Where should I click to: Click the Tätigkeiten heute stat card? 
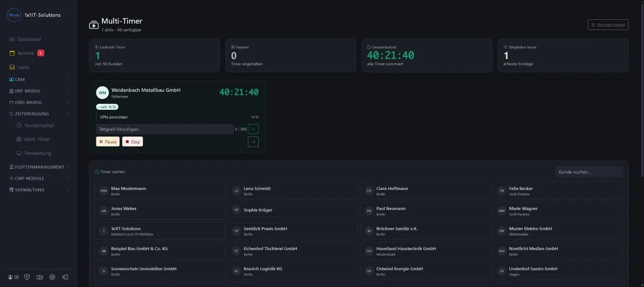tap(563, 55)
